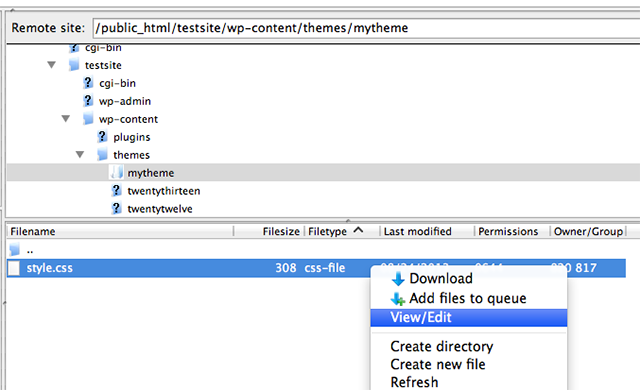Click the mytheme open folder icon
Image resolution: width=640 pixels, height=390 pixels.
(116, 173)
